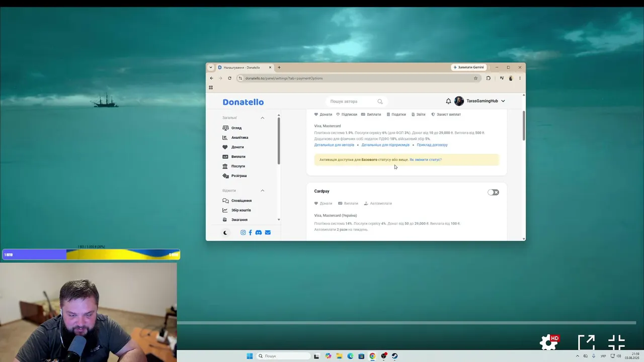Open Steam from the taskbar
Viewport: 644px width, 362px height.
point(394,356)
